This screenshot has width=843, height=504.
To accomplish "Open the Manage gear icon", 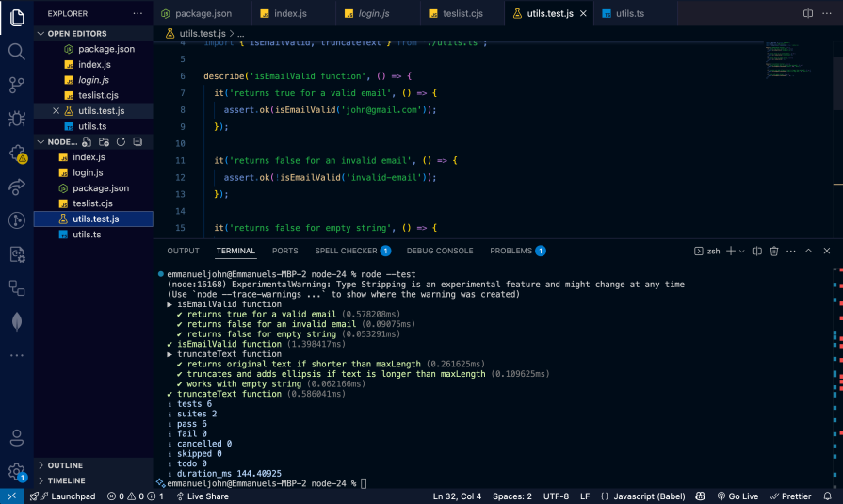I will [17, 472].
